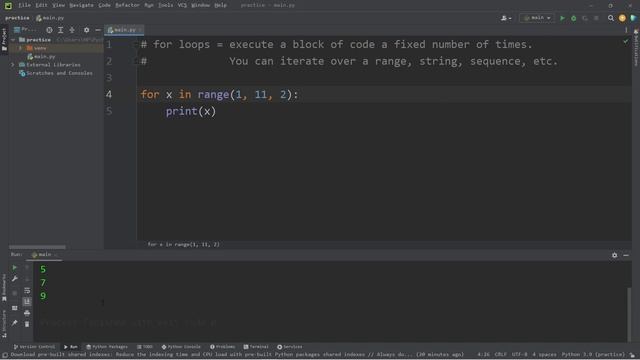This screenshot has width=640, height=360.
Task: Expand External Libraries node
Action: click(13, 65)
